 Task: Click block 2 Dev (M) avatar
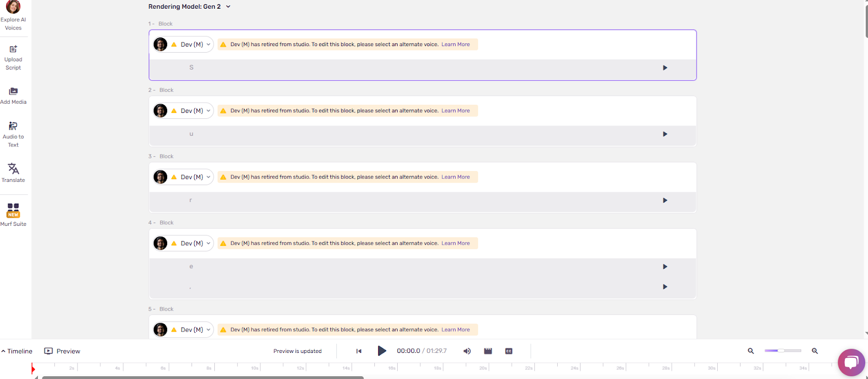point(161,111)
